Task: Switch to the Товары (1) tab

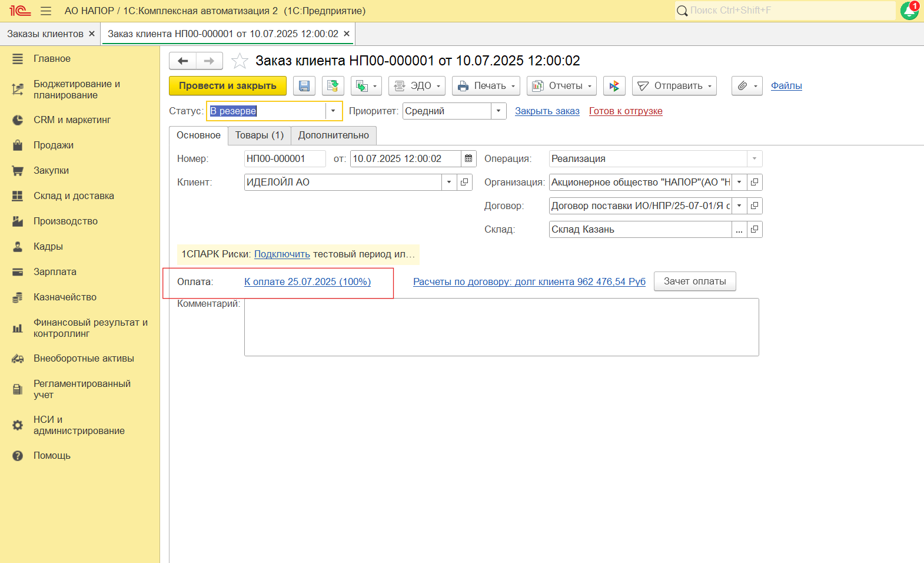Action: point(259,135)
